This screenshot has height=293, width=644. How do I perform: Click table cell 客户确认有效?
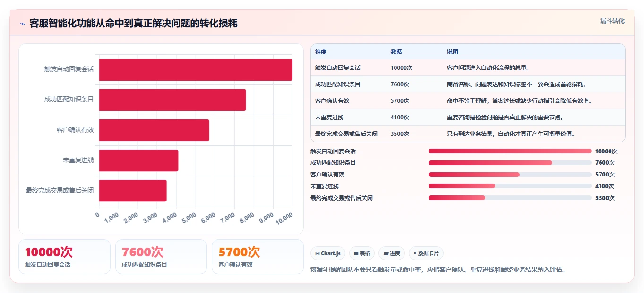(332, 101)
